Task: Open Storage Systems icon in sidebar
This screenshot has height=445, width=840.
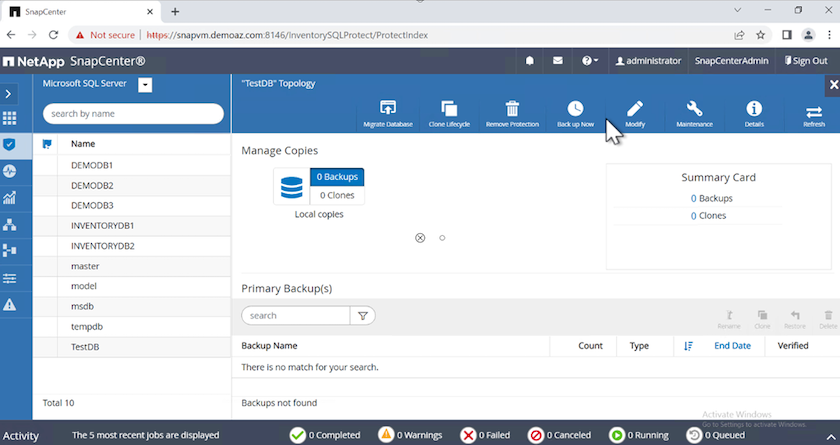Action: [10, 251]
